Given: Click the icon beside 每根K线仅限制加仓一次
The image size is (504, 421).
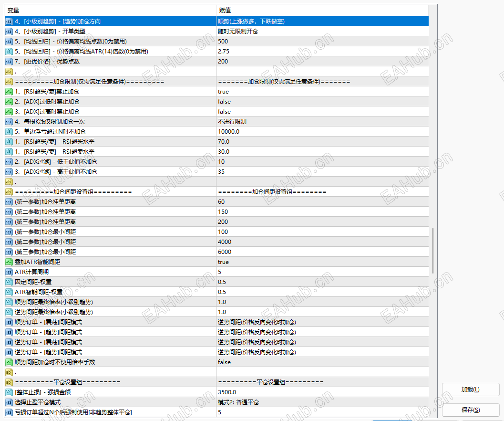Looking at the screenshot, I should click(x=9, y=122).
